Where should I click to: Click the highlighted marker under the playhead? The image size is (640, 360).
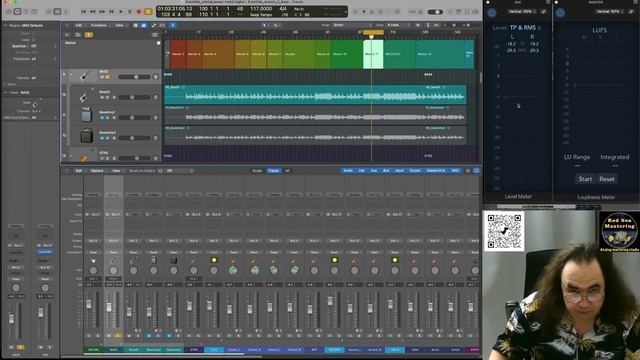coord(373,54)
